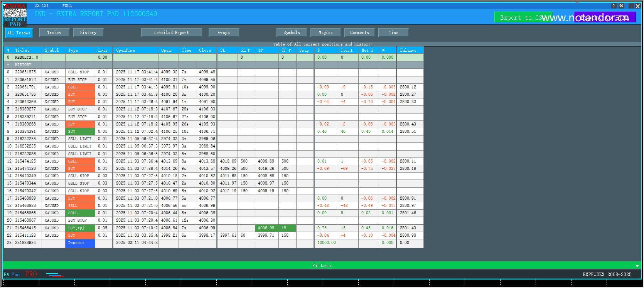Viewport: 644px width, 288px height.
Task: Open the Magics tab
Action: (x=326, y=32)
